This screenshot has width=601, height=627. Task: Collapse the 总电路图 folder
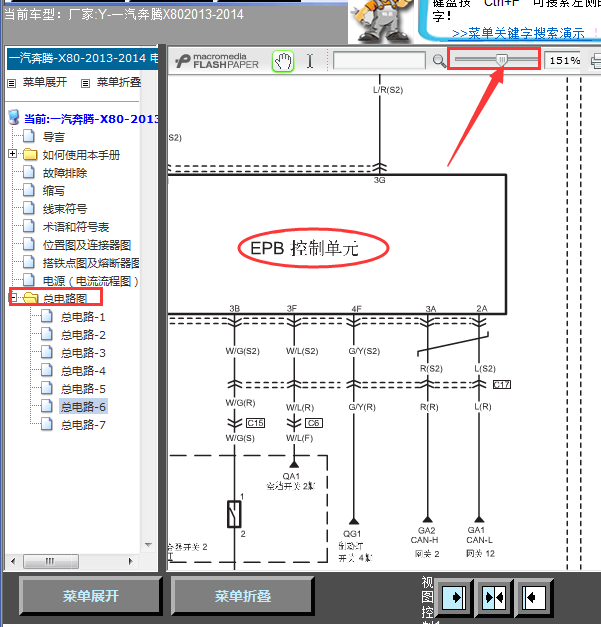click(x=13, y=298)
